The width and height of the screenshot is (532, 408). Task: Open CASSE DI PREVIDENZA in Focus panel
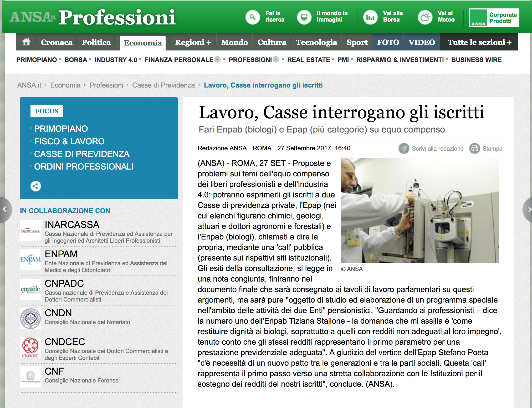click(x=82, y=154)
